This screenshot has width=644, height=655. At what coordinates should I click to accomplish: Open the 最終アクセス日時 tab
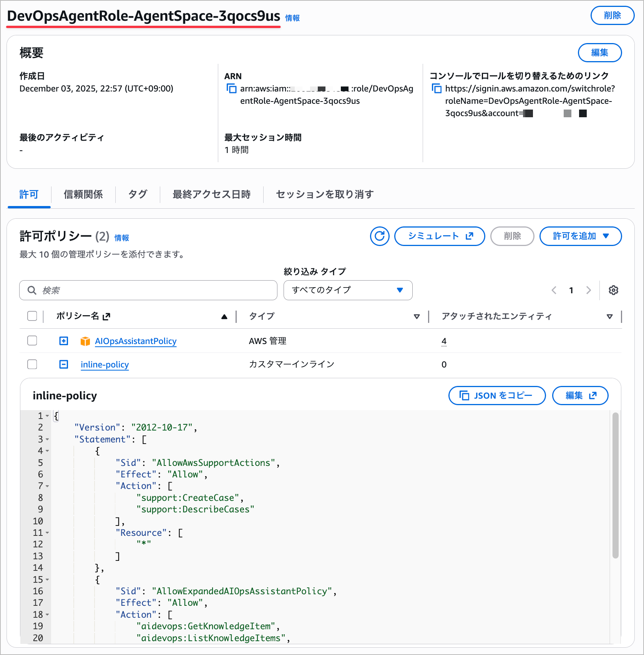[x=211, y=195]
